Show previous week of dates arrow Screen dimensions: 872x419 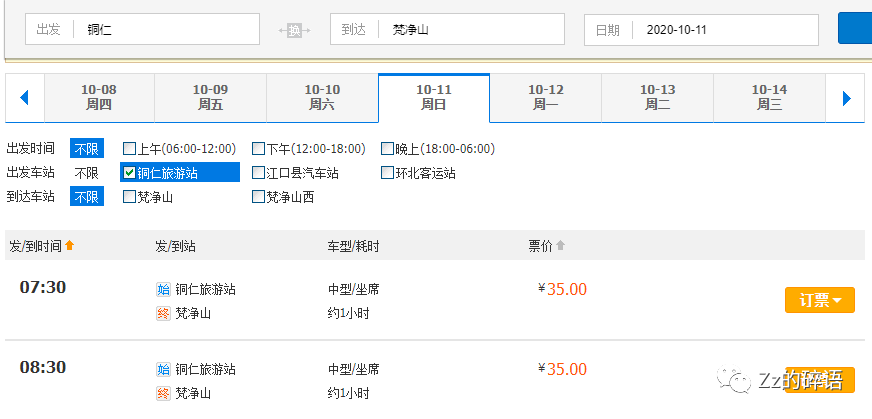[x=24, y=98]
